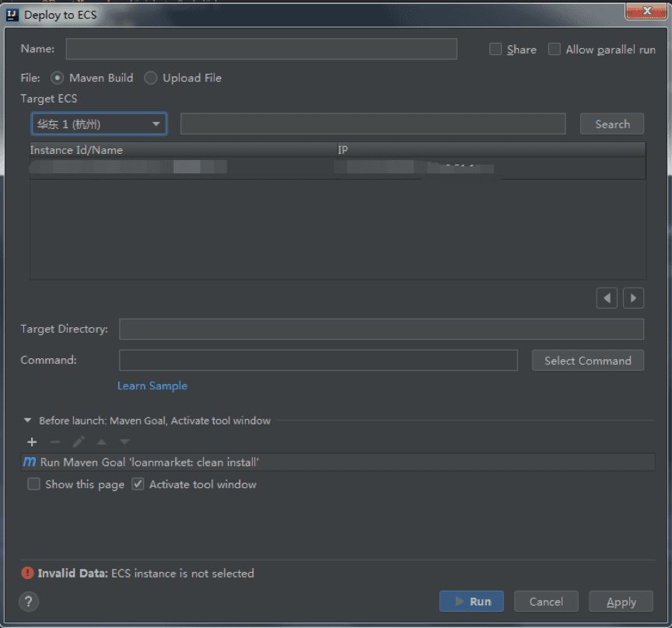Move before-launch task down arrow
672x628 pixels.
pyautogui.click(x=124, y=441)
